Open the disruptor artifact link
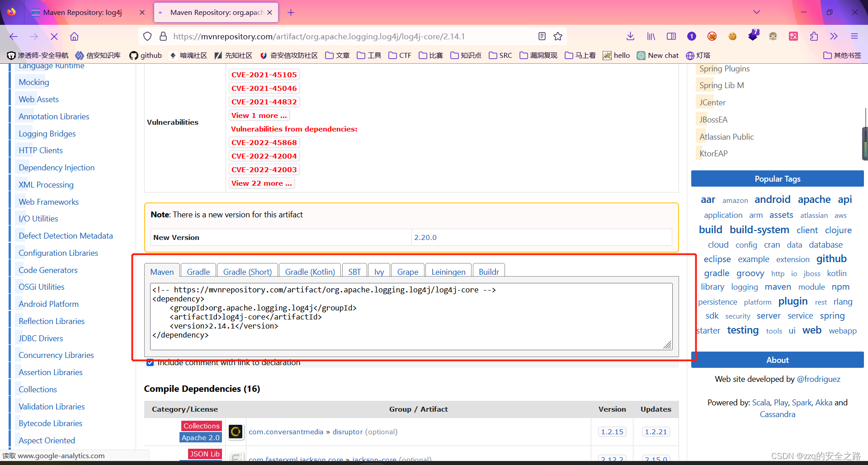Screen dimensions: 868x465 coord(347,432)
